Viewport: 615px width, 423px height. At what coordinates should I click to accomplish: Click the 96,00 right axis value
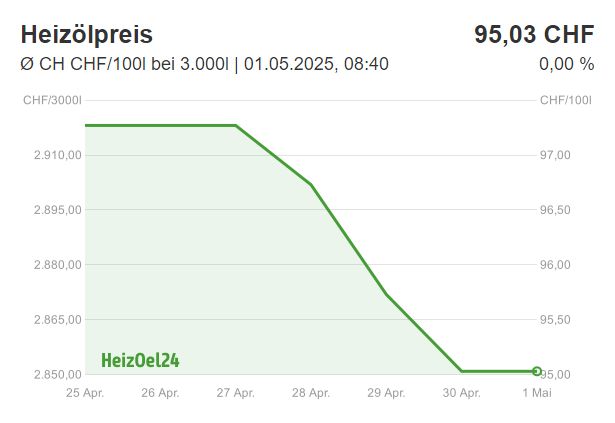click(x=555, y=265)
